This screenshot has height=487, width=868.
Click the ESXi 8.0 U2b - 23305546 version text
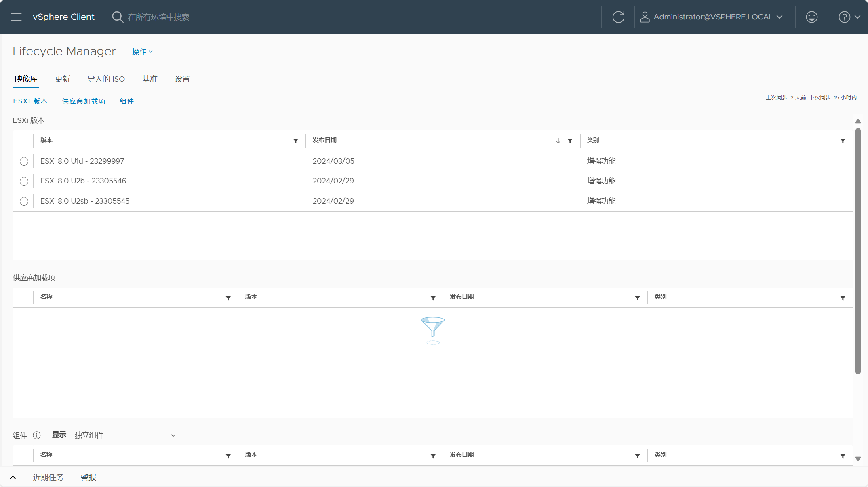point(83,181)
